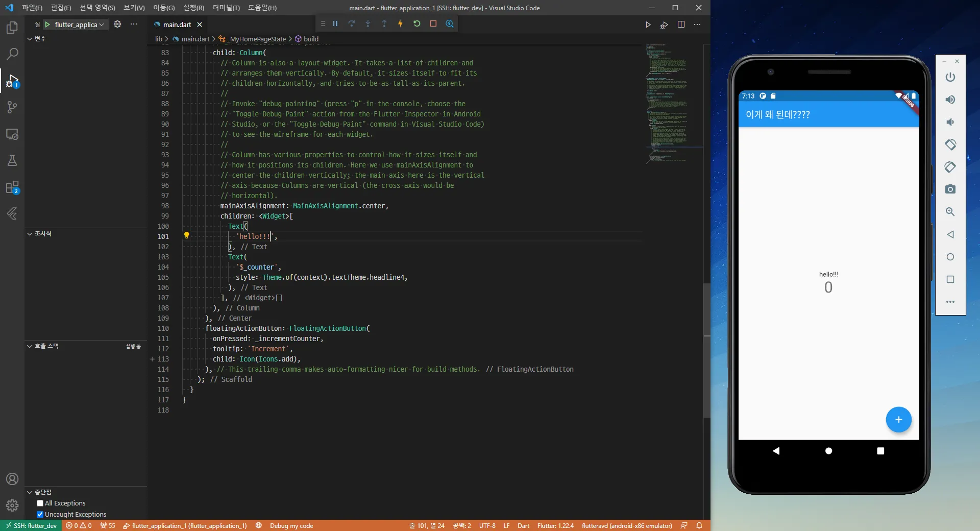Enable the All Exceptions breakpoint checkbox

(x=40, y=503)
